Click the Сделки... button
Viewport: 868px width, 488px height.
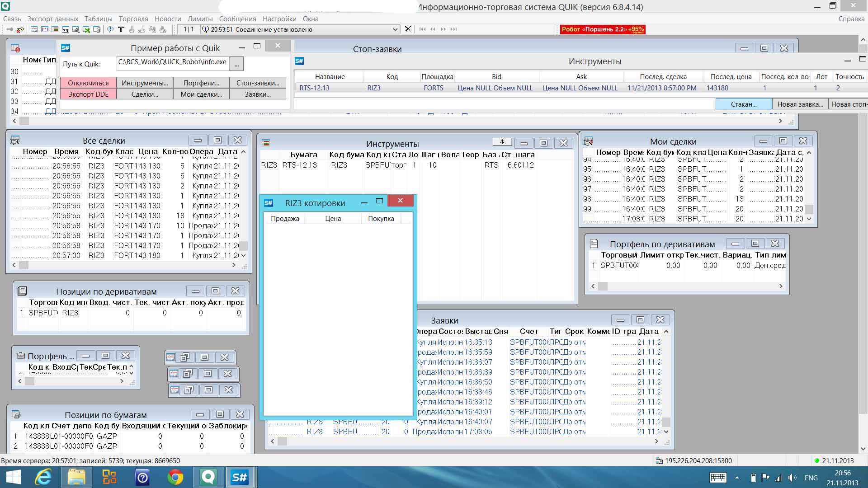[145, 94]
